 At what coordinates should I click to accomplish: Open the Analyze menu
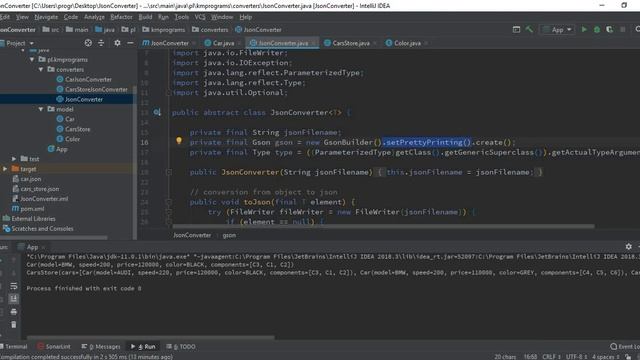point(94,17)
